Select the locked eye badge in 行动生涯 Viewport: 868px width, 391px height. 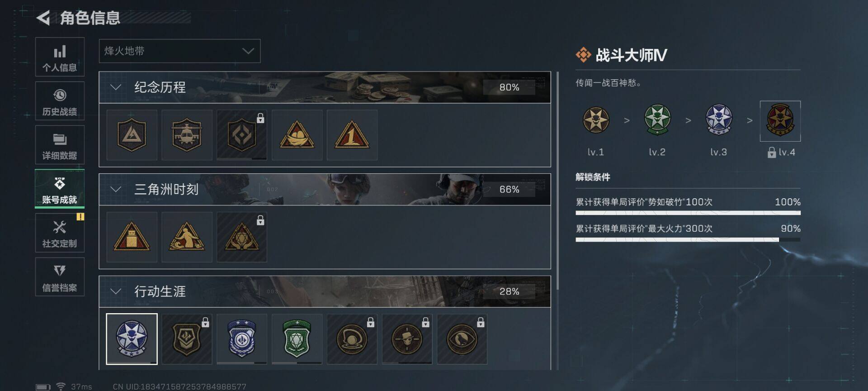[x=462, y=339]
